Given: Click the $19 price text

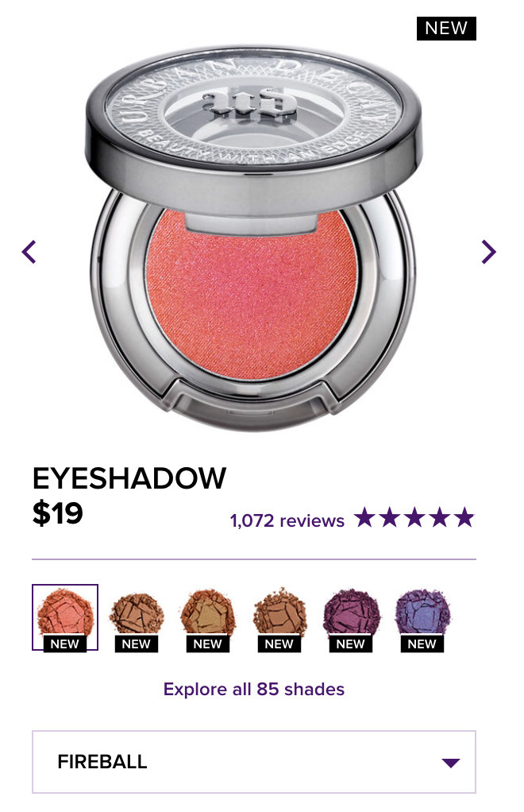Looking at the screenshot, I should click(x=57, y=513).
